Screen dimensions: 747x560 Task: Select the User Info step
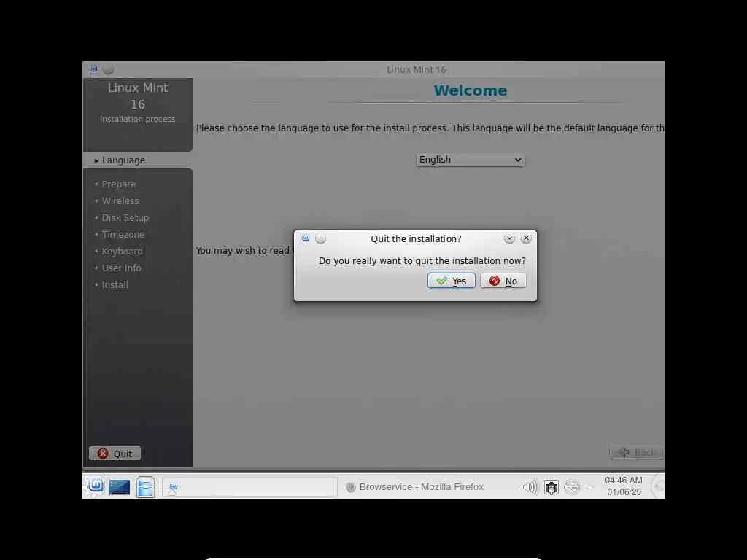coord(121,268)
